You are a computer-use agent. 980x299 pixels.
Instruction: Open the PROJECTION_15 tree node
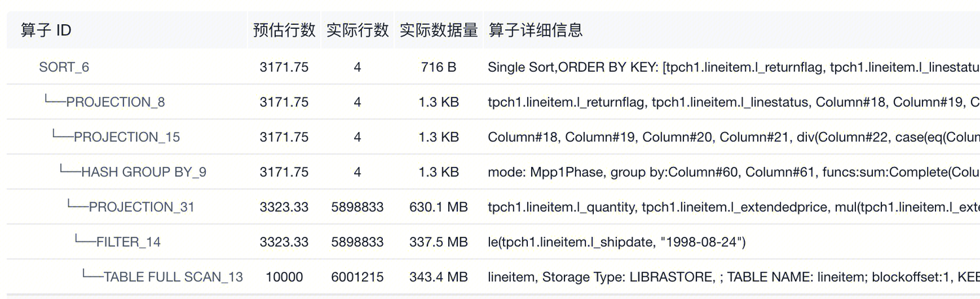126,137
